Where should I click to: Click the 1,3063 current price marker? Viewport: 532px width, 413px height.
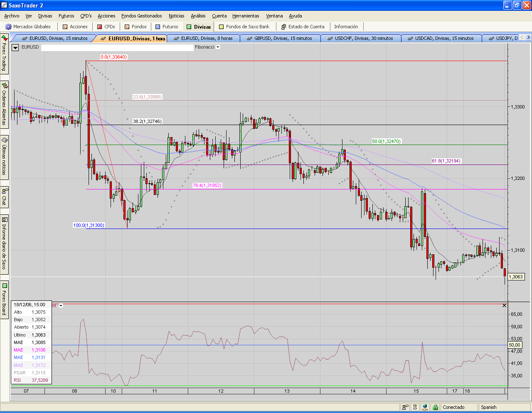516,277
